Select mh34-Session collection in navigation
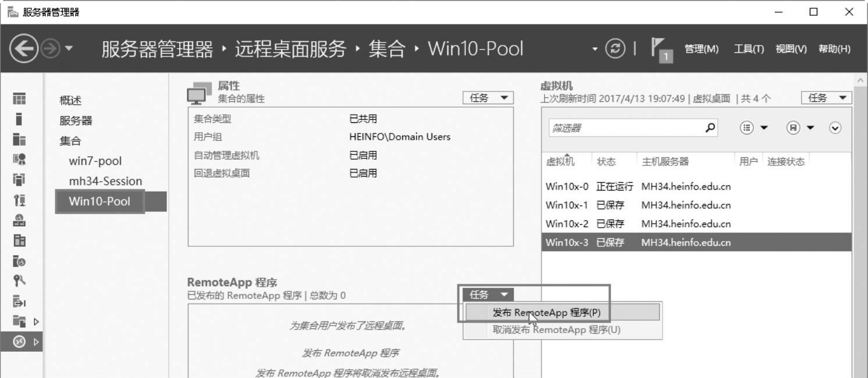This screenshot has height=378, width=868. pos(105,181)
